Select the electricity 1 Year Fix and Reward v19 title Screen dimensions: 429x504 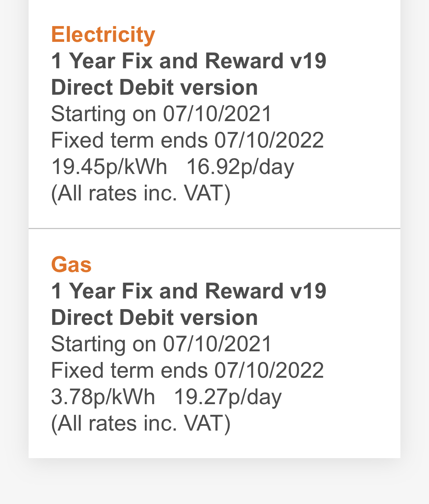click(188, 61)
